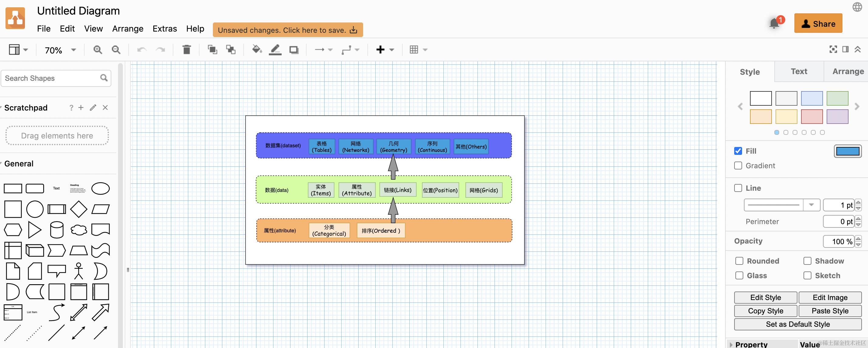
Task: Toggle the Sketch checkbox
Action: [x=807, y=276]
